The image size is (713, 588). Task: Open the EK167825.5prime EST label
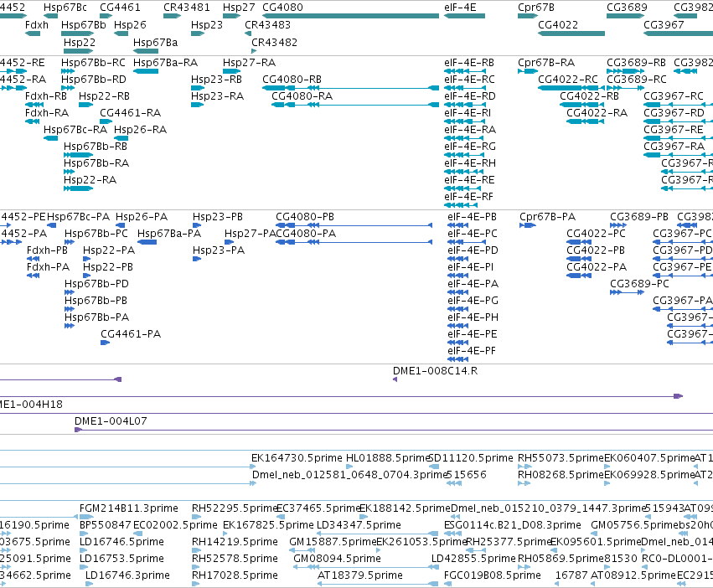point(268,525)
